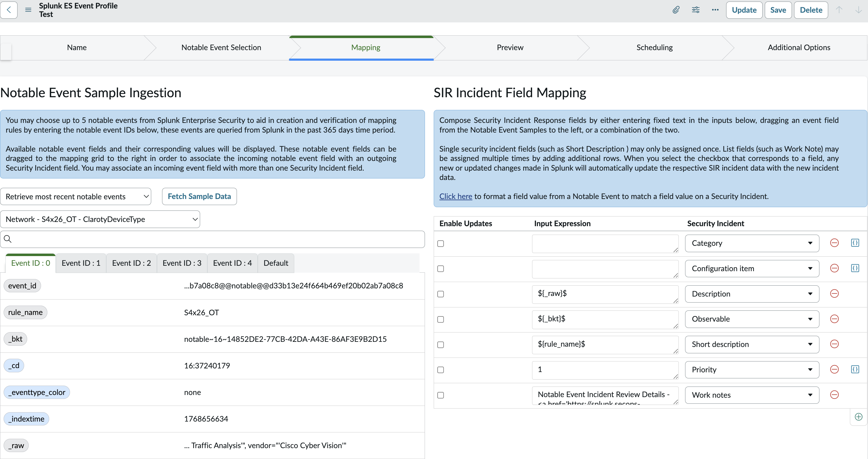Image resolution: width=868 pixels, height=459 pixels.
Task: Click the Save button
Action: click(778, 10)
